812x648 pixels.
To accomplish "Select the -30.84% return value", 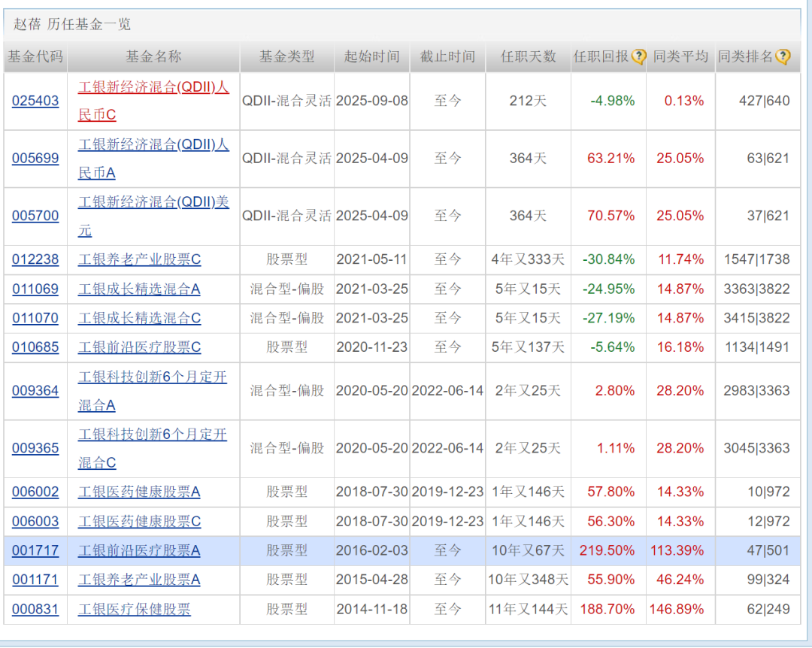I will tap(608, 259).
